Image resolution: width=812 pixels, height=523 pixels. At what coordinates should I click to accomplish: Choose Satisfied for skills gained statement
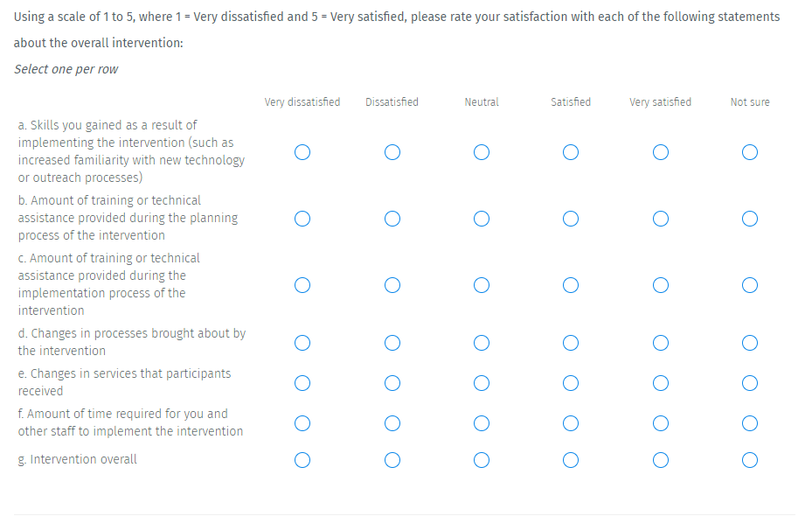coord(570,152)
